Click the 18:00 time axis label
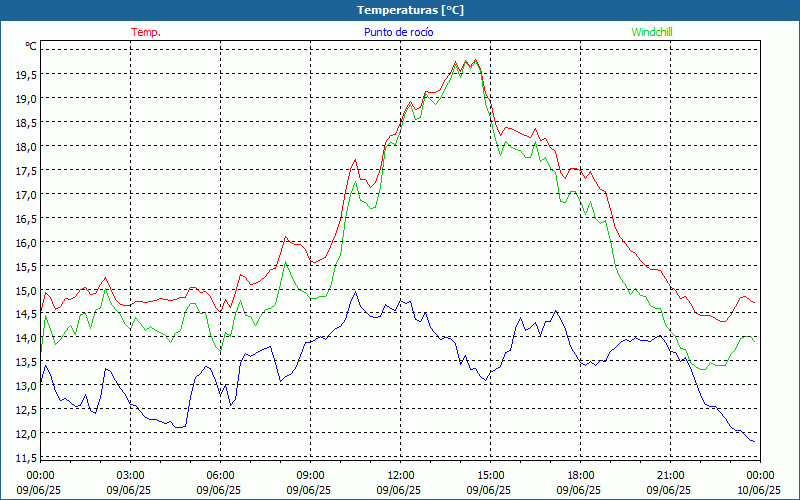Image resolution: width=800 pixels, height=500 pixels. 580,476
